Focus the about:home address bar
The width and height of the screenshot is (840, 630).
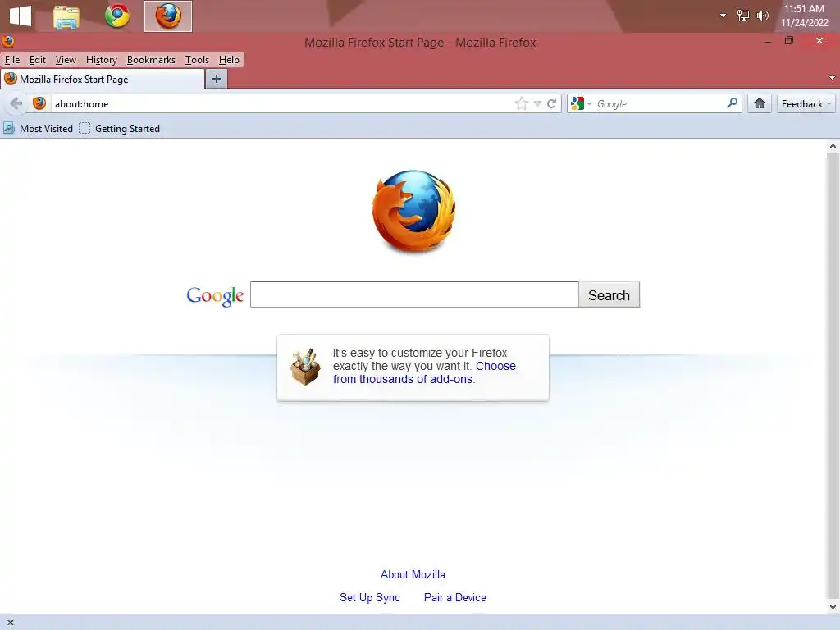tap(282, 103)
